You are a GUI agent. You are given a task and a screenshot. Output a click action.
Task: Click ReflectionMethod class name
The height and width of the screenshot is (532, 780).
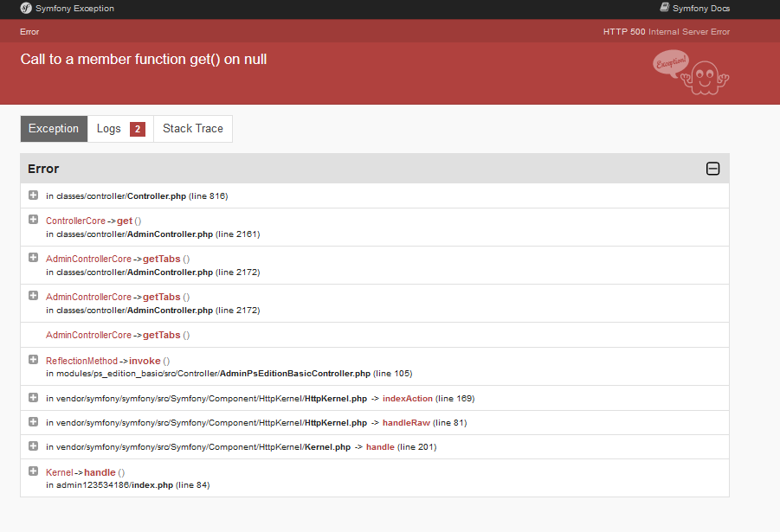[x=81, y=361]
